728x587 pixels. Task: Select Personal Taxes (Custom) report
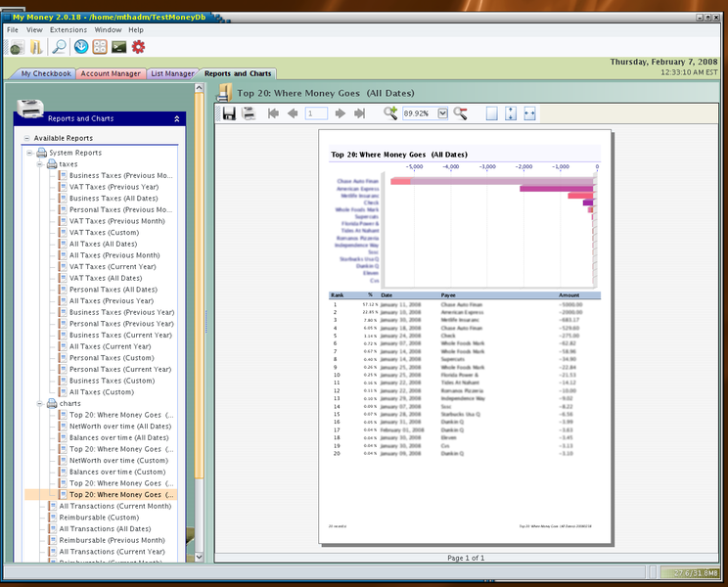[x=112, y=358]
